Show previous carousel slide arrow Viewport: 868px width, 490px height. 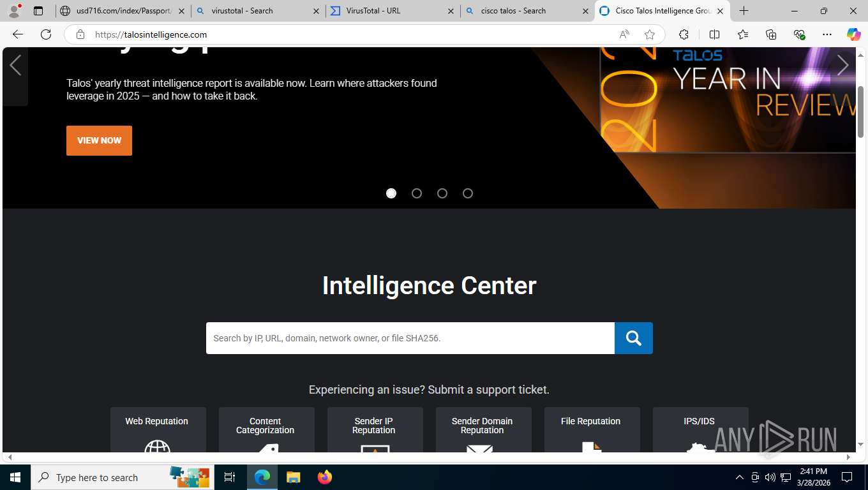pyautogui.click(x=15, y=64)
